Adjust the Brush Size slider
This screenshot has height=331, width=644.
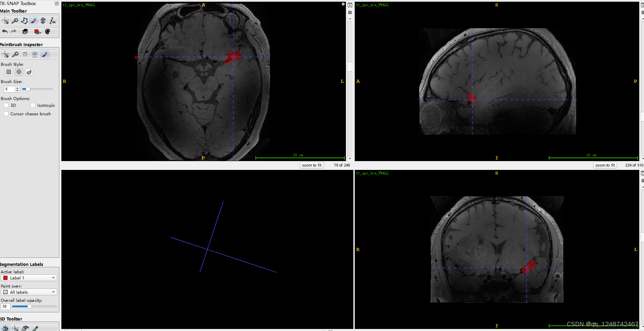coord(37,89)
